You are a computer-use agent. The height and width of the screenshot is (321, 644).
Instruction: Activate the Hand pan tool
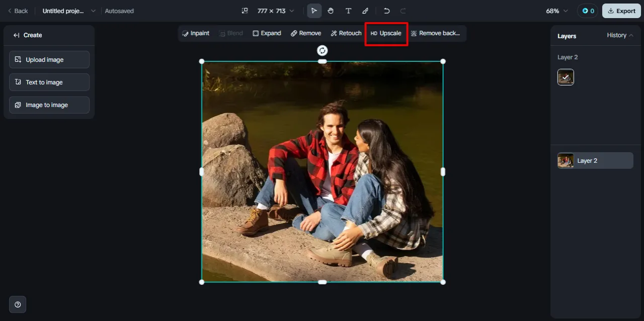[331, 11]
